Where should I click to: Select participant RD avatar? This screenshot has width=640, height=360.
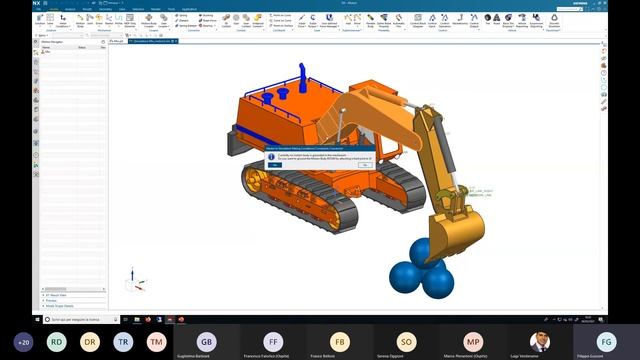click(x=56, y=342)
